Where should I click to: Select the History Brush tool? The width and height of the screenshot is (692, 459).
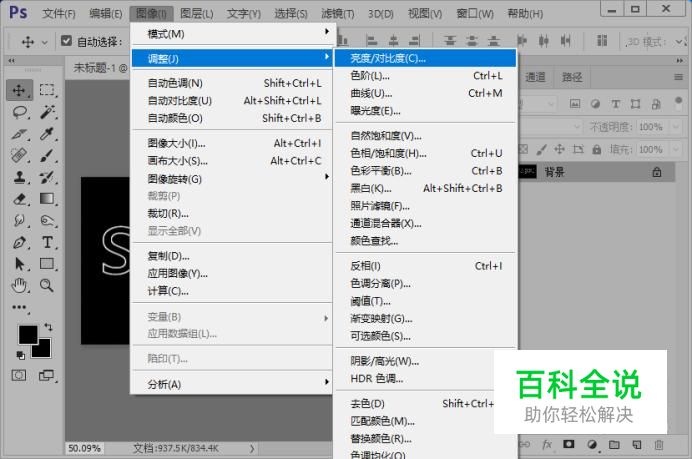pos(47,177)
